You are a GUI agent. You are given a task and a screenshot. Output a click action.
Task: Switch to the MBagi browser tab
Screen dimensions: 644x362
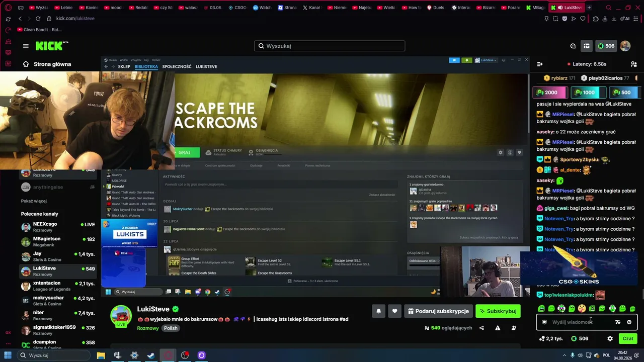(x=535, y=8)
